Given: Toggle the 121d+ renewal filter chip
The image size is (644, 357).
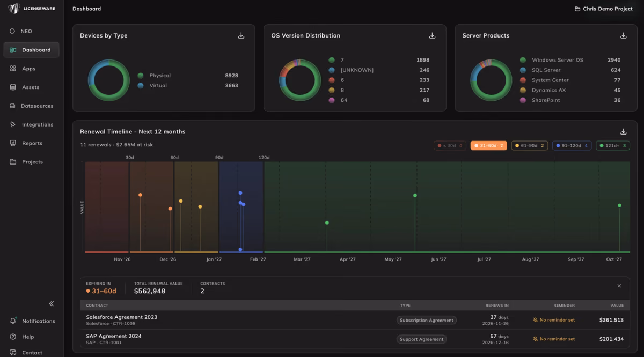Looking at the screenshot, I should pyautogui.click(x=612, y=145).
